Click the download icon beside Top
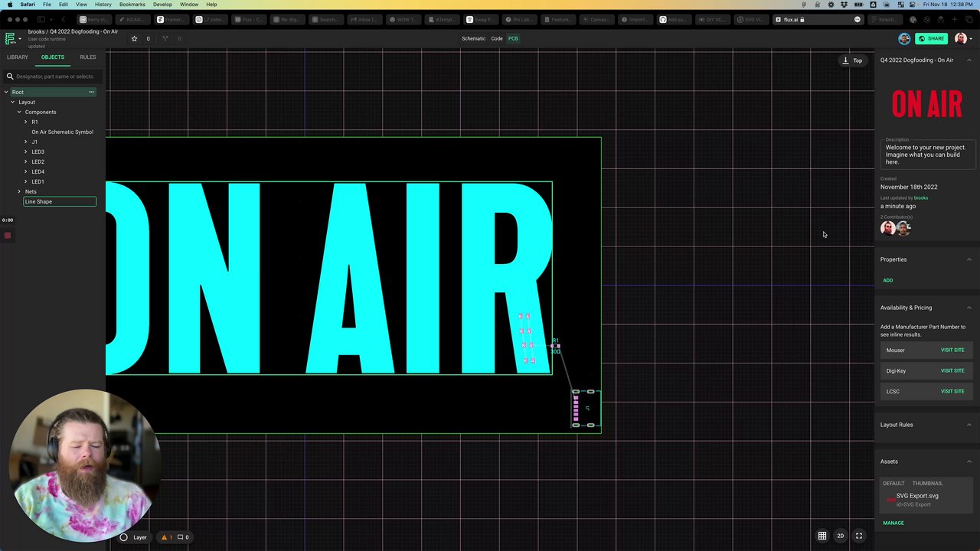Viewport: 980px width, 551px height. (846, 60)
